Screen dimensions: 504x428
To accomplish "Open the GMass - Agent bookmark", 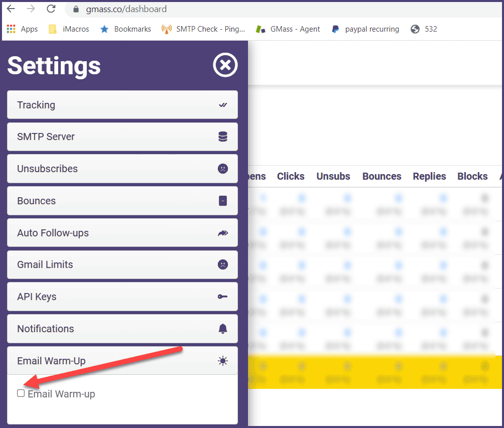I will pyautogui.click(x=288, y=29).
